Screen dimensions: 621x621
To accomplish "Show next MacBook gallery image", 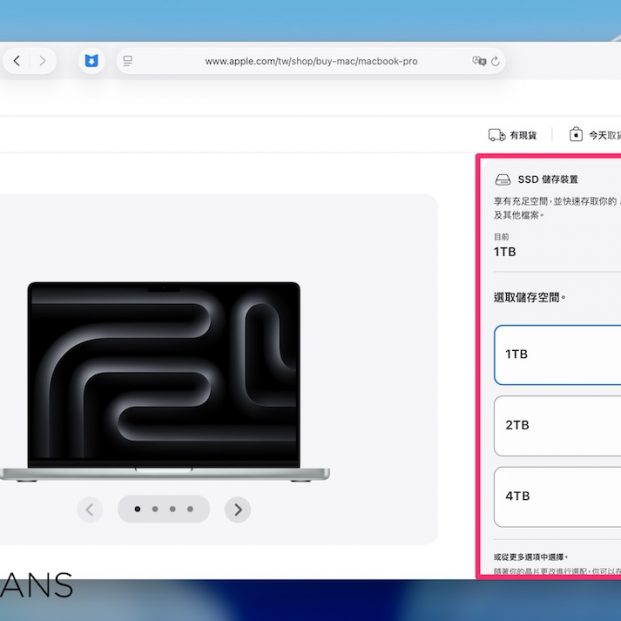I will point(237,510).
